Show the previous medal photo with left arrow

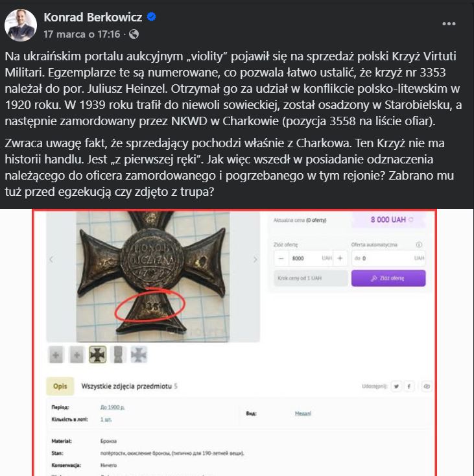(52, 259)
